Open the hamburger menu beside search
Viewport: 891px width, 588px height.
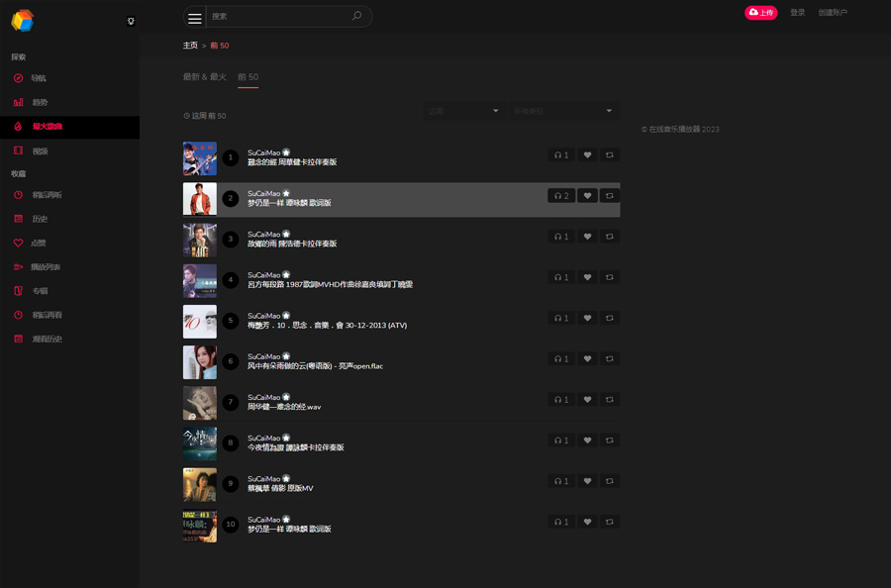point(195,17)
